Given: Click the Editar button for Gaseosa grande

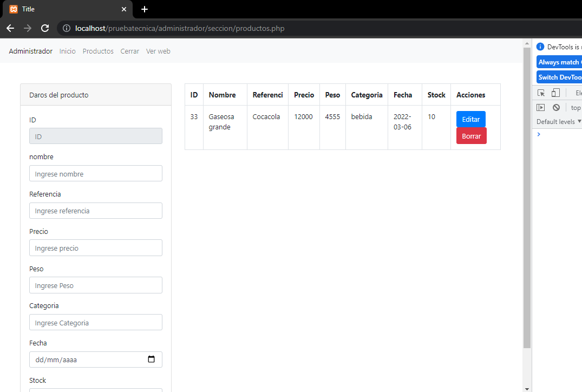Looking at the screenshot, I should (470, 119).
